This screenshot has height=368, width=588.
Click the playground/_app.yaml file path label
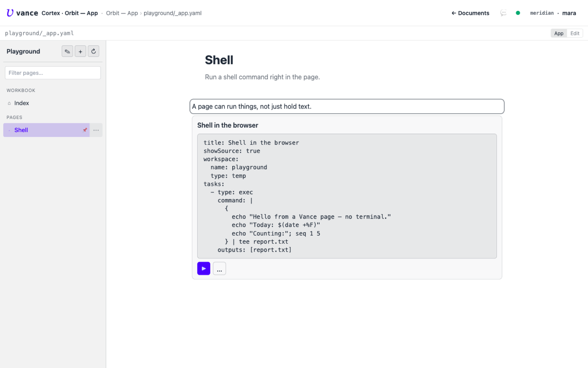coord(39,33)
